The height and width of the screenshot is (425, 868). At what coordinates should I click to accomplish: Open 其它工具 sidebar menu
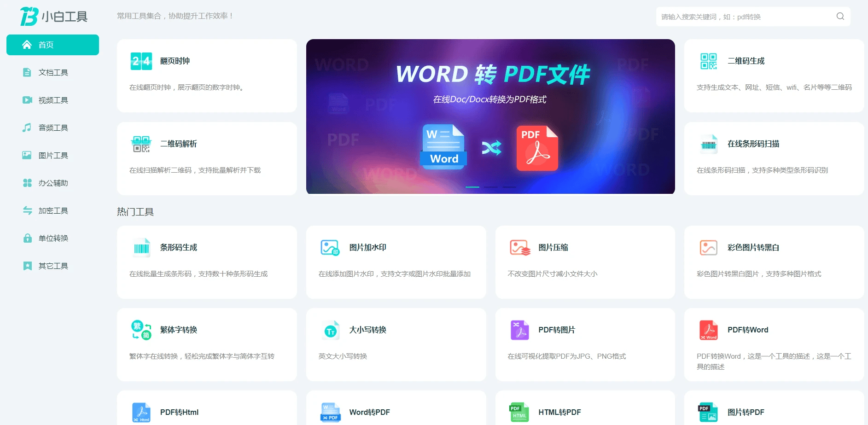[x=52, y=266]
